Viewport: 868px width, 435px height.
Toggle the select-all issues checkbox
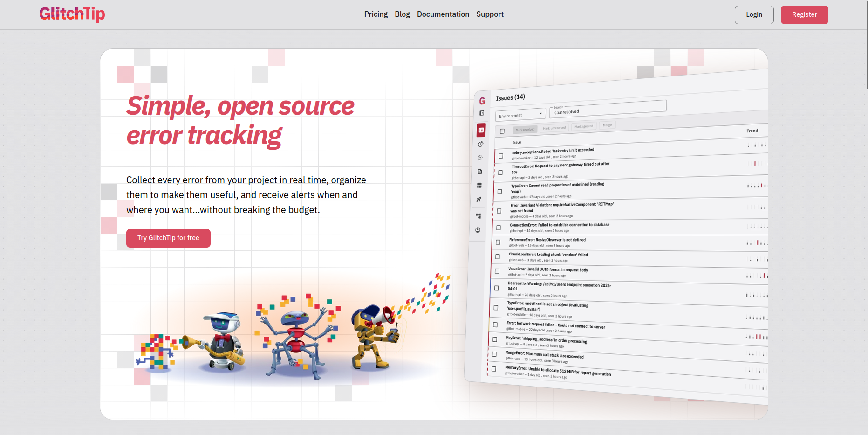point(502,131)
